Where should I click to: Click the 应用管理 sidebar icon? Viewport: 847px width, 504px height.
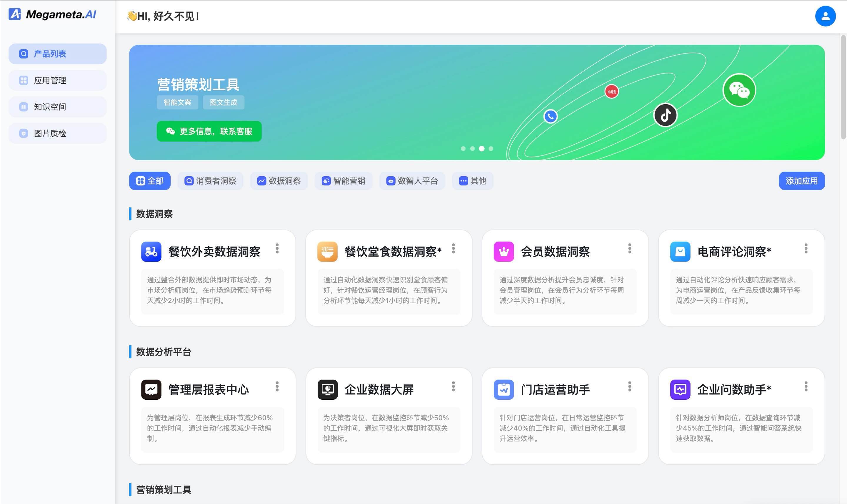point(24,80)
